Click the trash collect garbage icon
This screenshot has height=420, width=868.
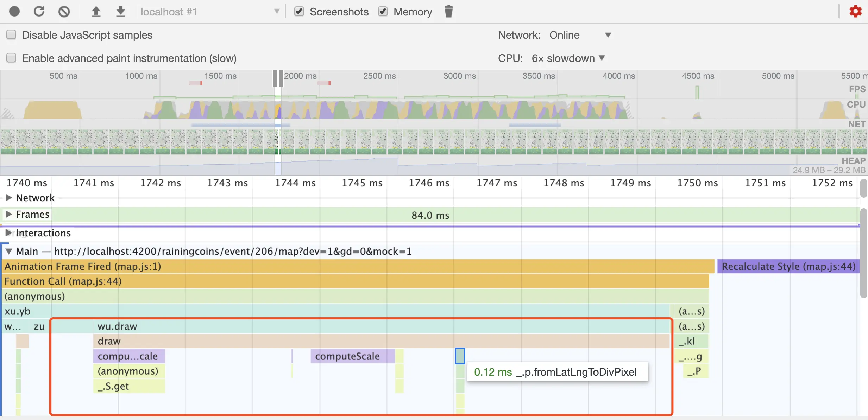(448, 12)
